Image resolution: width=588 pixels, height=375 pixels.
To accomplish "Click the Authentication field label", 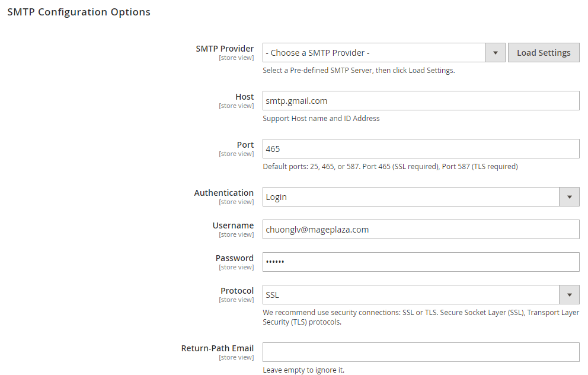I will coord(224,193).
